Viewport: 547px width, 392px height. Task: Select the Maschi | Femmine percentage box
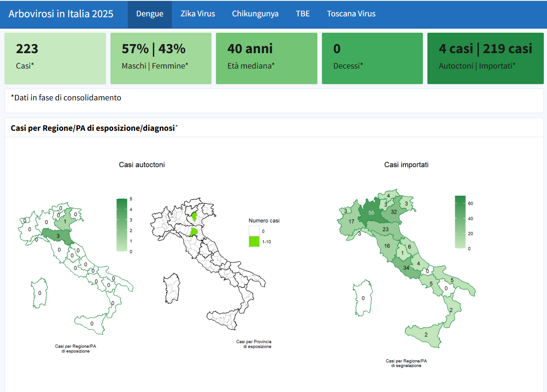click(161, 58)
